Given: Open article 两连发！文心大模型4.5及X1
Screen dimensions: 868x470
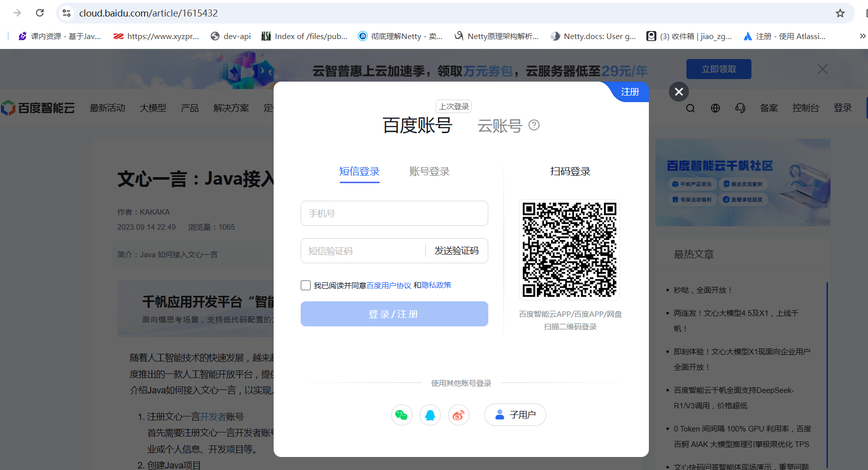Looking at the screenshot, I should (736, 321).
